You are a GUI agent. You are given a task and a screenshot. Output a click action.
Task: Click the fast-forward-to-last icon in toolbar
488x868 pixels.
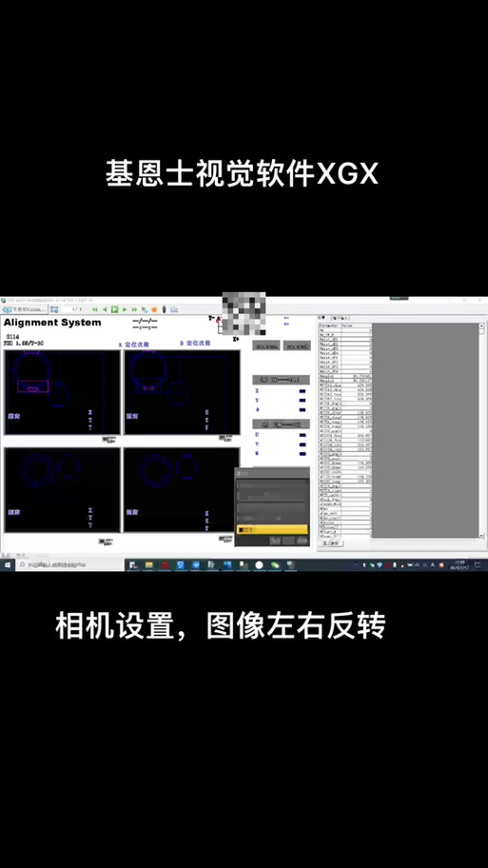[x=134, y=309]
